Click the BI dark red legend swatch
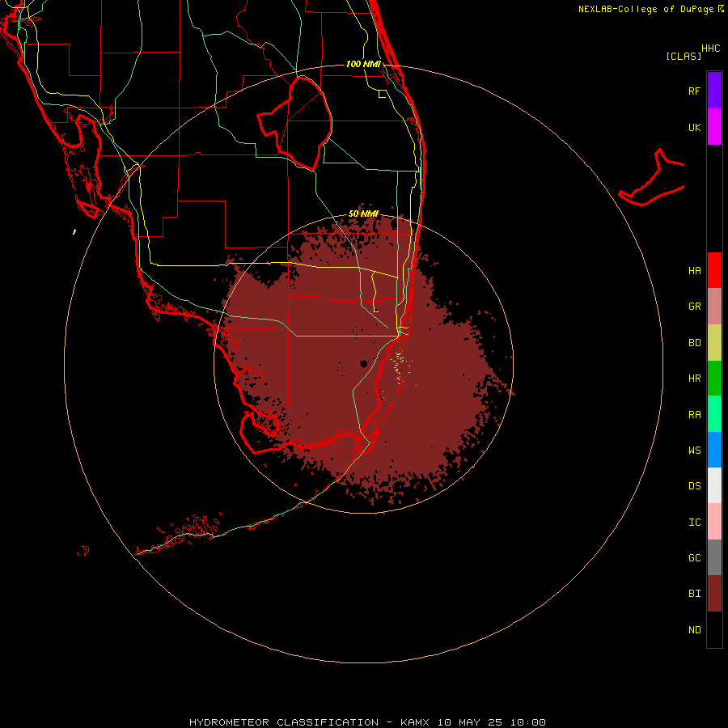The width and height of the screenshot is (728, 728). point(714,594)
